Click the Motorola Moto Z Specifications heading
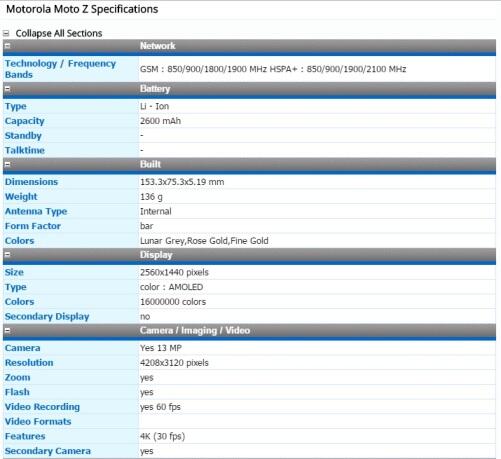The width and height of the screenshot is (501, 459). tap(82, 9)
